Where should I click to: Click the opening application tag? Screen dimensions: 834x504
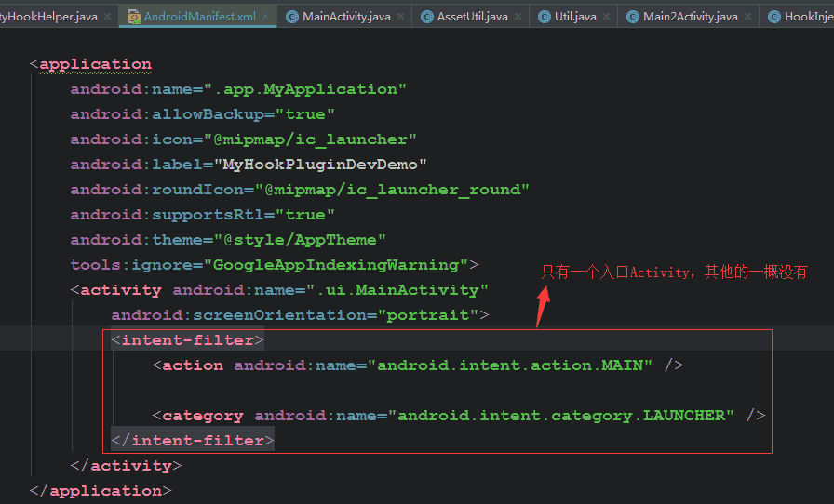pos(90,64)
